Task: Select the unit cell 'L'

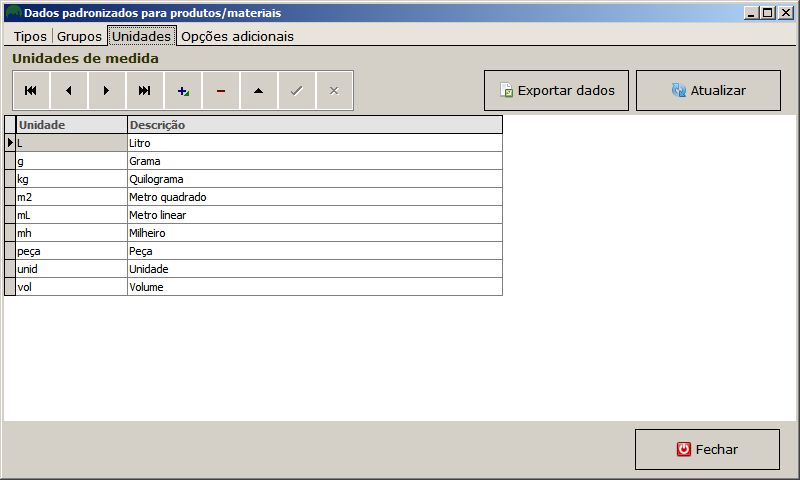Action: point(71,143)
